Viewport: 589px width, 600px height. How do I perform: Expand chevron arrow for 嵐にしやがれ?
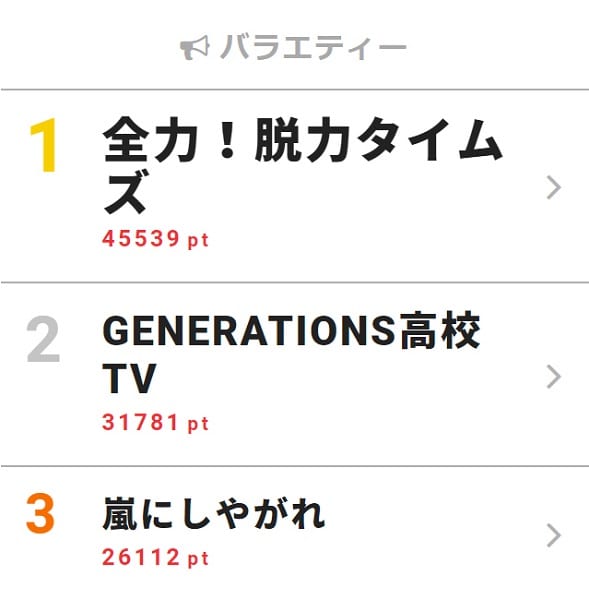[553, 535]
